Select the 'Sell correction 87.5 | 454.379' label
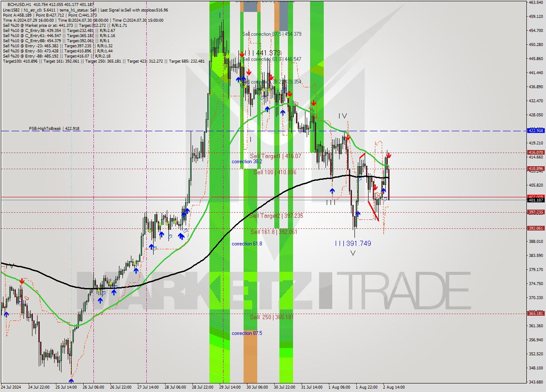 click(272, 34)
